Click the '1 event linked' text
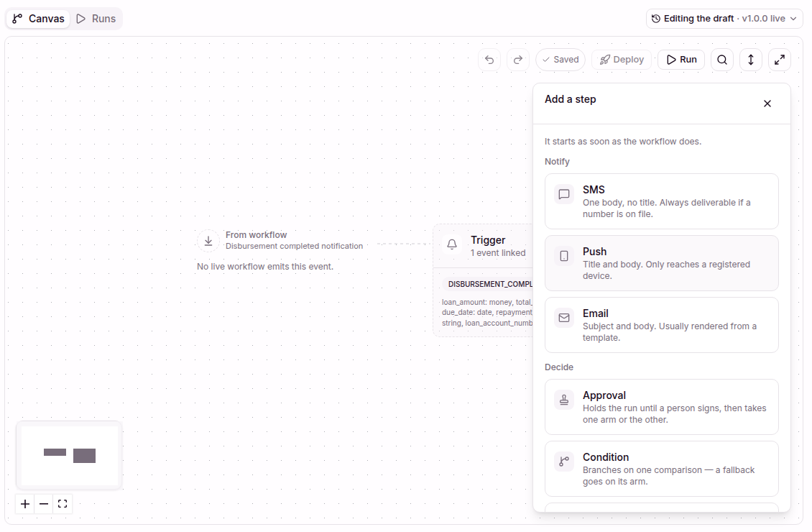Image resolution: width=812 pixels, height=532 pixels. pos(498,253)
